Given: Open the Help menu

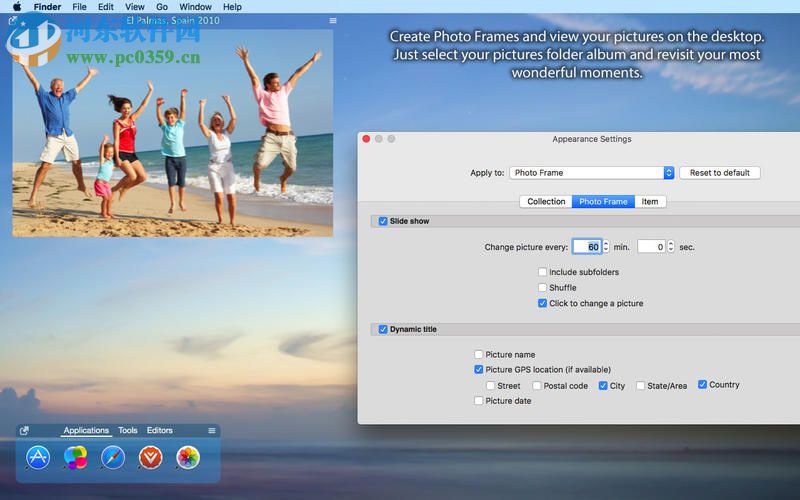Looking at the screenshot, I should point(232,7).
